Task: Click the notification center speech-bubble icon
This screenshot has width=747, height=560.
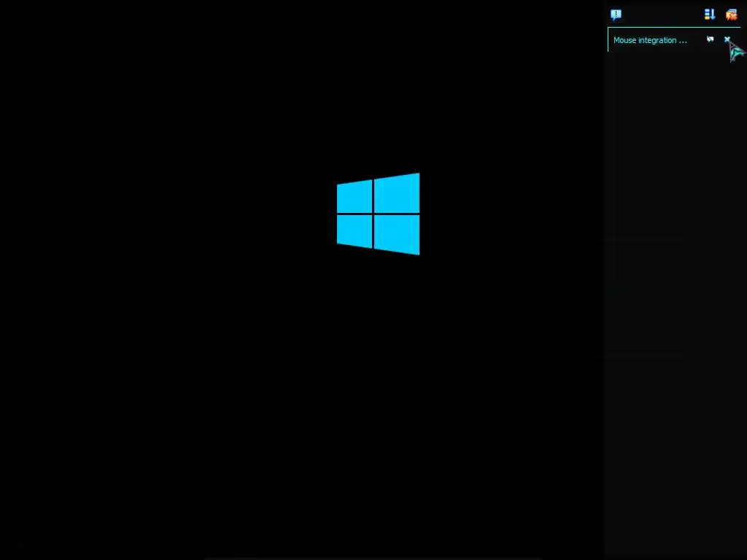Action: click(x=616, y=15)
